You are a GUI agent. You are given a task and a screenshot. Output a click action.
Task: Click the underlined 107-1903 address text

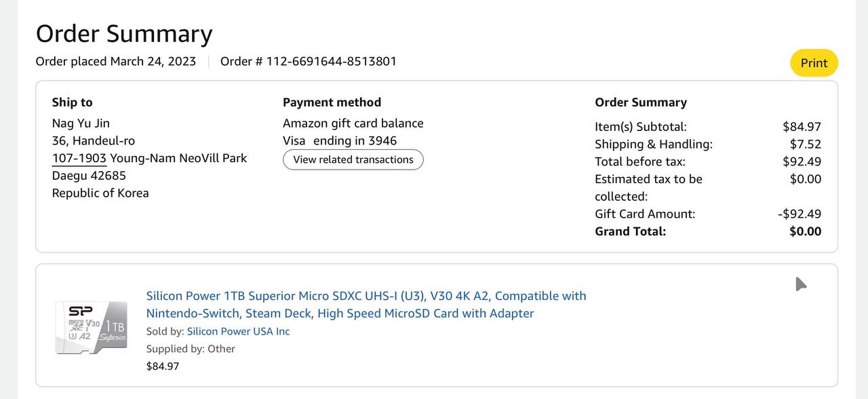(x=79, y=158)
